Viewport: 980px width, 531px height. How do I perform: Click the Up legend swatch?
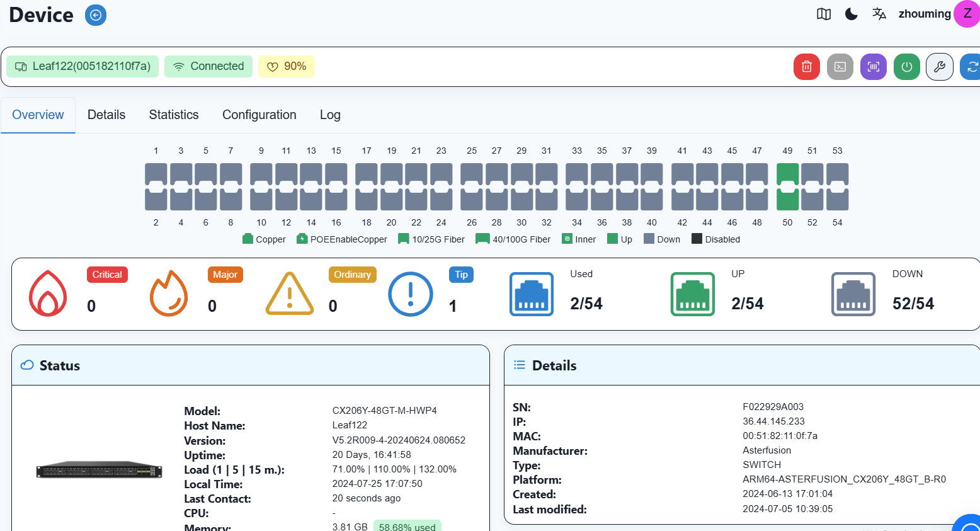click(x=612, y=239)
